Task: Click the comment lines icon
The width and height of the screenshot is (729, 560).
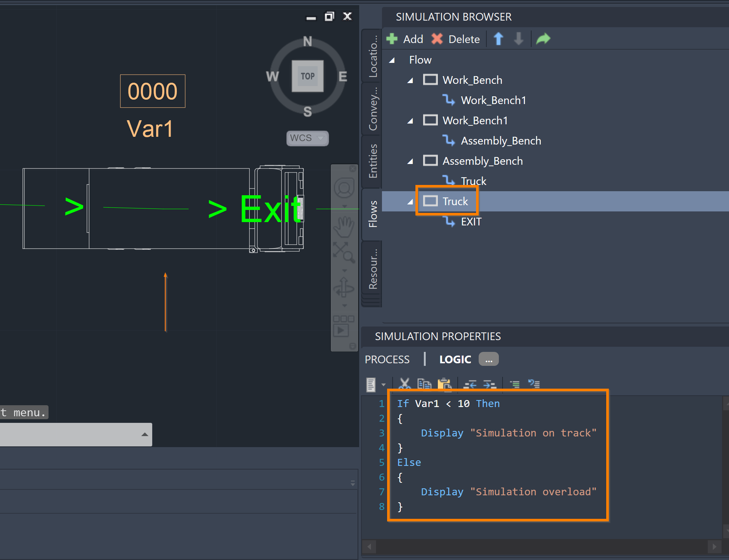Action: (x=515, y=385)
